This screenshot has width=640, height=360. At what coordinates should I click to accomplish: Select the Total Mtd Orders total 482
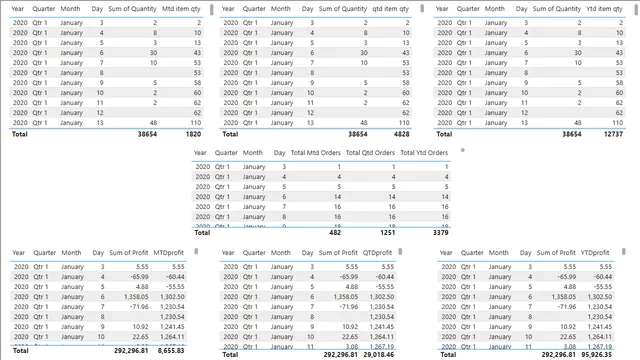click(335, 233)
